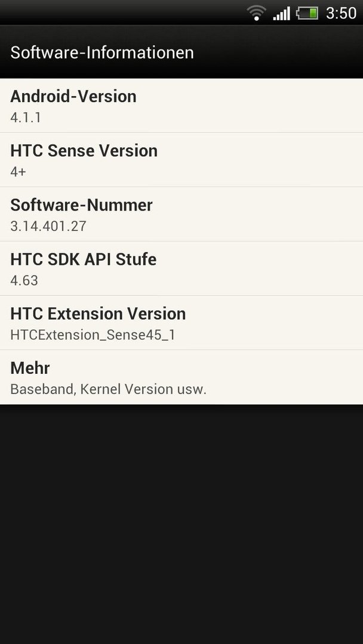The image size is (363, 644).
Task: Select the HTC Extension Version heading
Action: click(98, 314)
